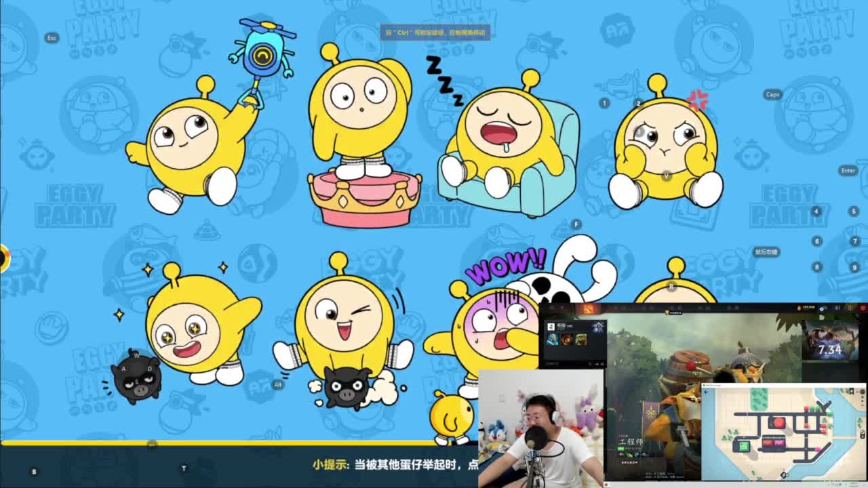Tap the B key overlay marker
The height and width of the screenshot is (488, 868).
click(x=34, y=471)
